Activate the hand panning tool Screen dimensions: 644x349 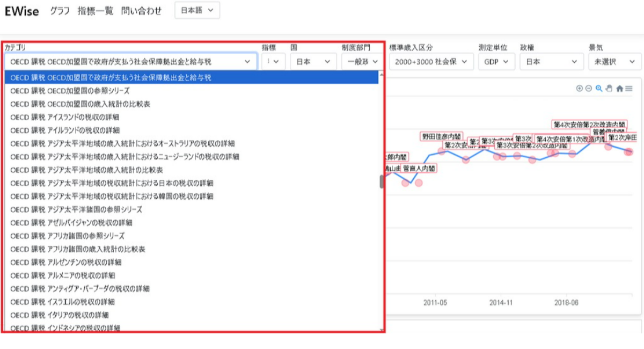pos(609,89)
